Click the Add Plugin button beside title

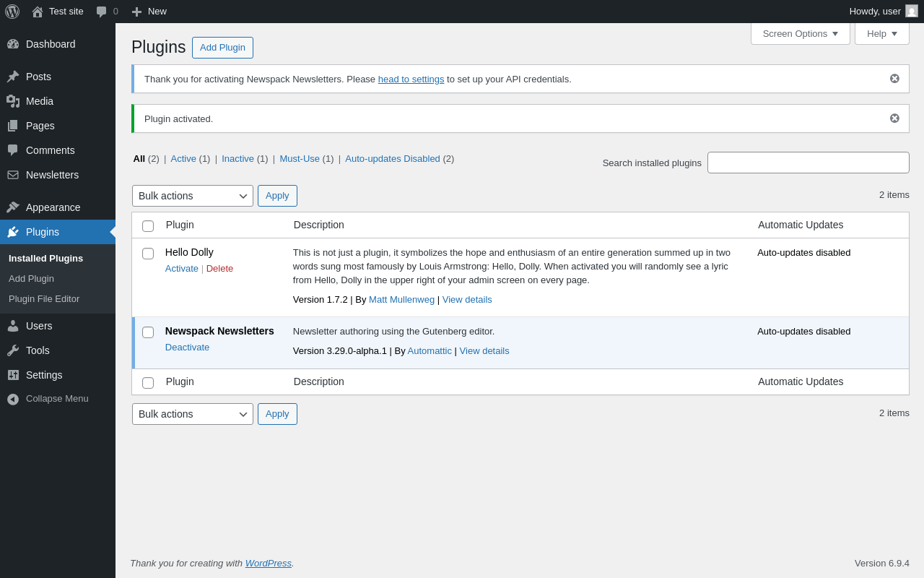[x=222, y=48]
